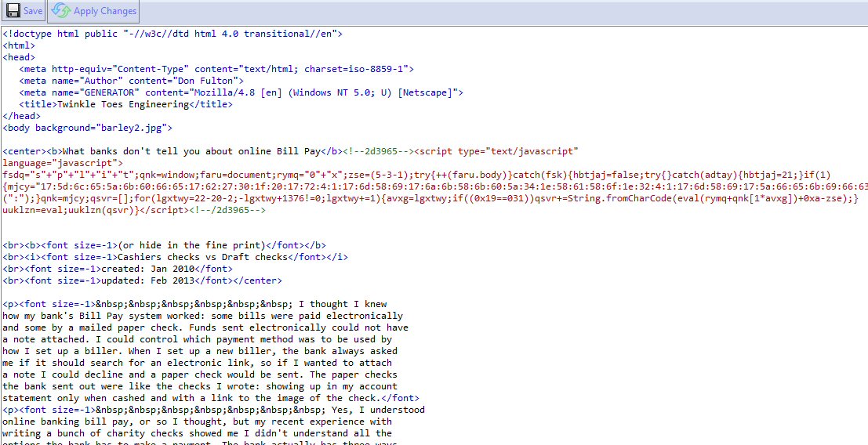Click line starting "how I set up a biller"
Viewport: 868px width, 445px height.
tap(200, 351)
